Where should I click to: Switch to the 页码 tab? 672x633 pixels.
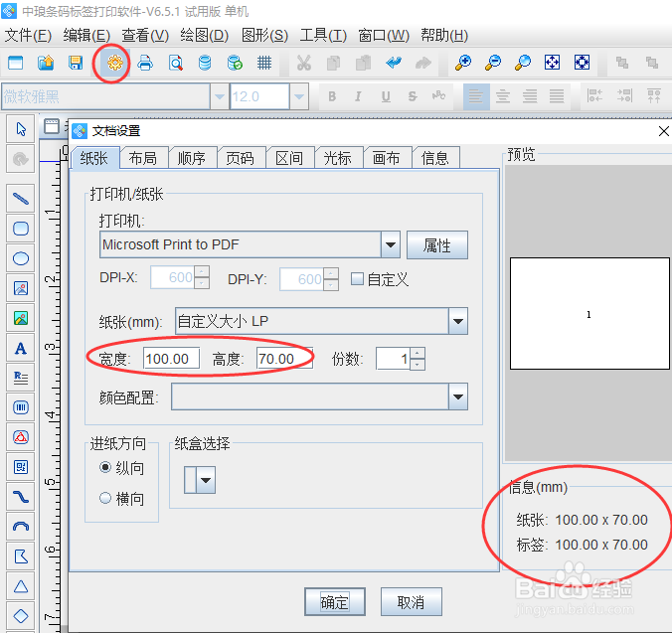pos(240,158)
